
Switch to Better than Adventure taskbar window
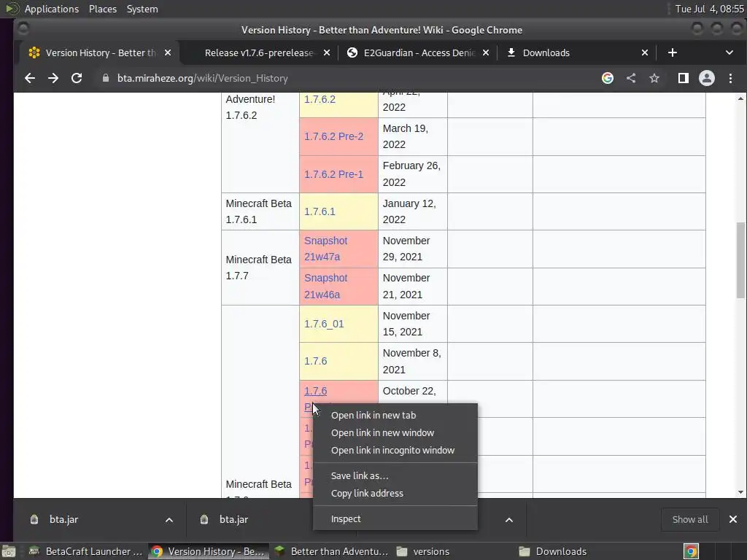pos(333,551)
